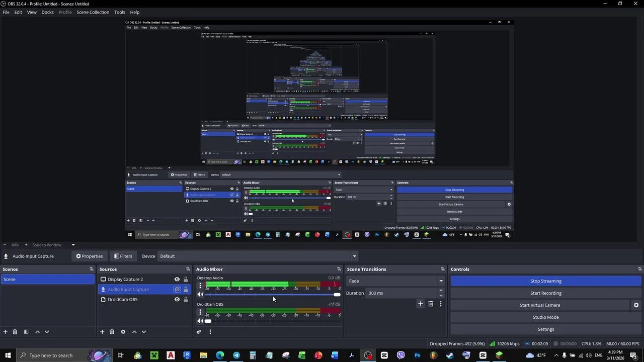Open source properties gear in Sources dock
Viewport: 644px width, 362px height.
point(123,332)
